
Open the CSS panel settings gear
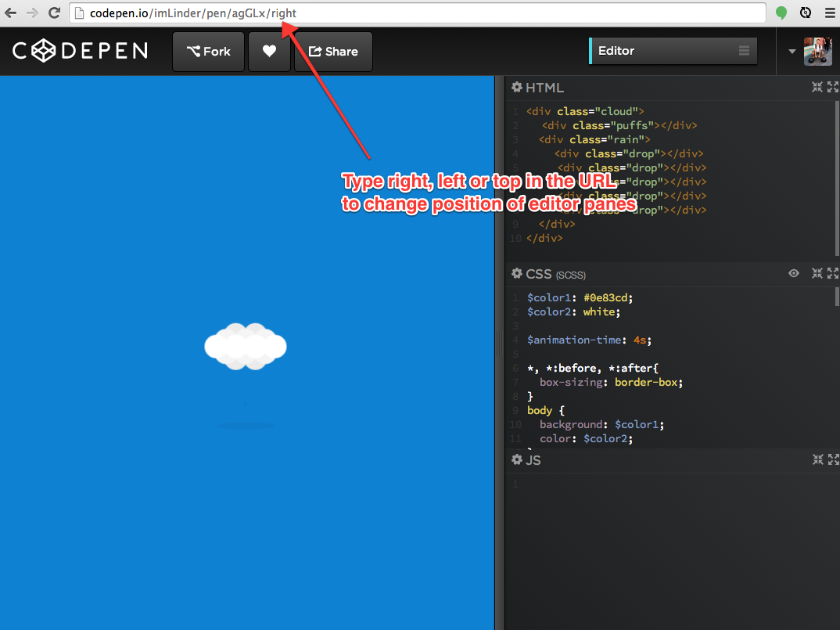coord(516,274)
